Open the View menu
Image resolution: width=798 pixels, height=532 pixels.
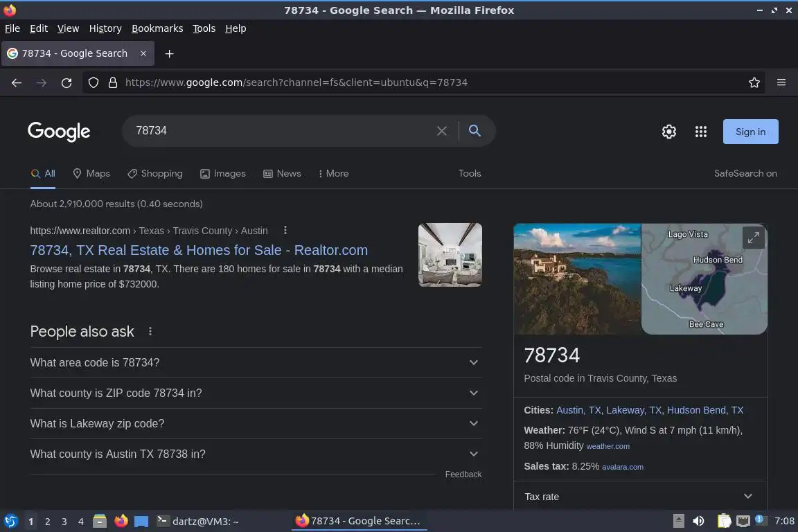68,28
